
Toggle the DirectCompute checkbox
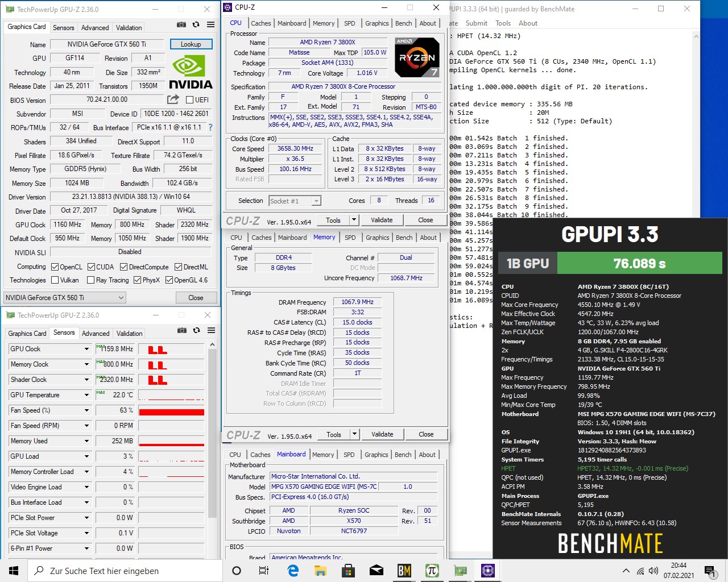pyautogui.click(x=124, y=267)
